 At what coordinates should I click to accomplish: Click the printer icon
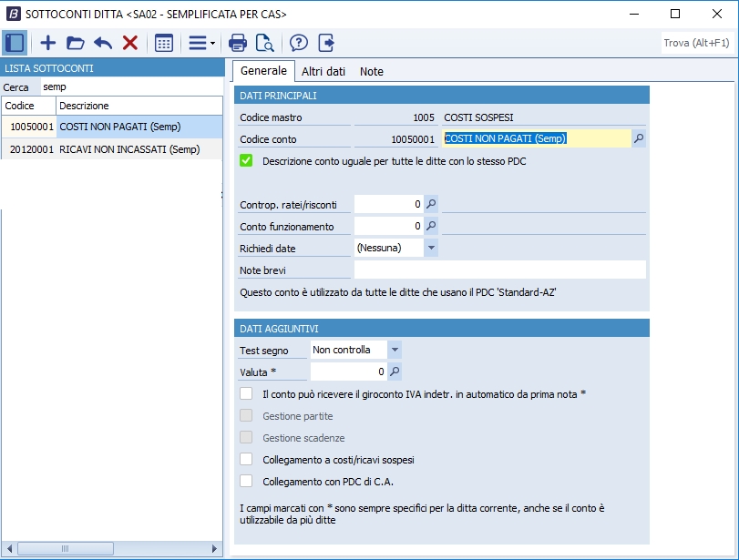(238, 43)
